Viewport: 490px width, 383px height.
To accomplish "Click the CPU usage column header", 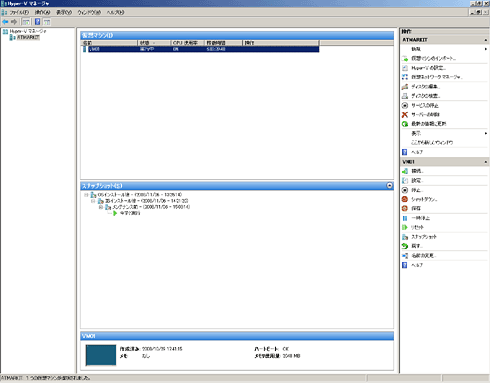I will 188,43.
